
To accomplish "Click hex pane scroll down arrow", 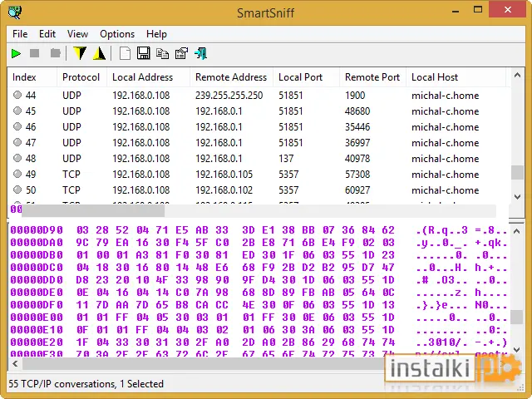I will pos(517,349).
